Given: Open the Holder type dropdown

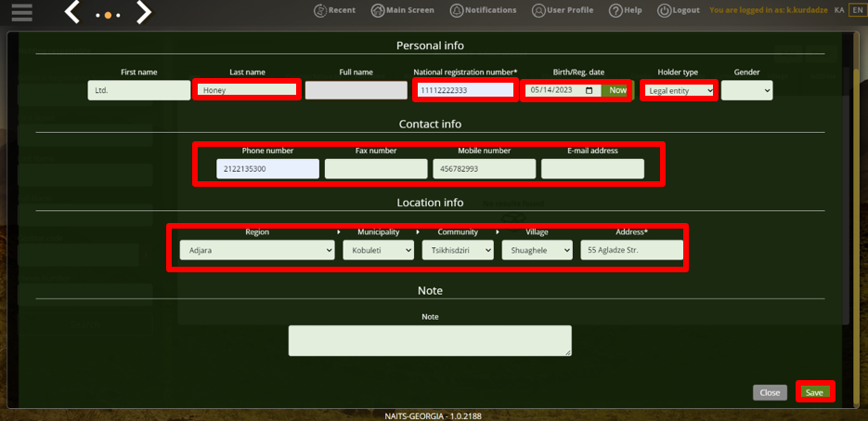Looking at the screenshot, I should coord(679,90).
